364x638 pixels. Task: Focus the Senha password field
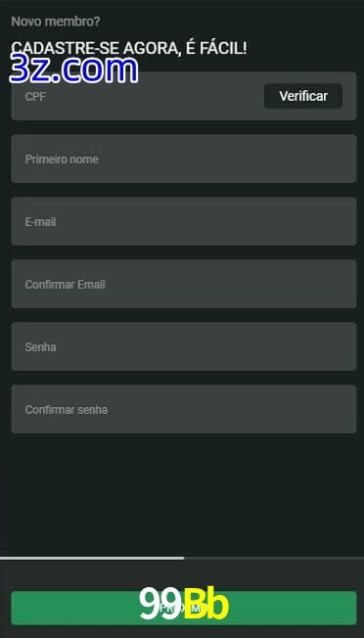coord(184,346)
